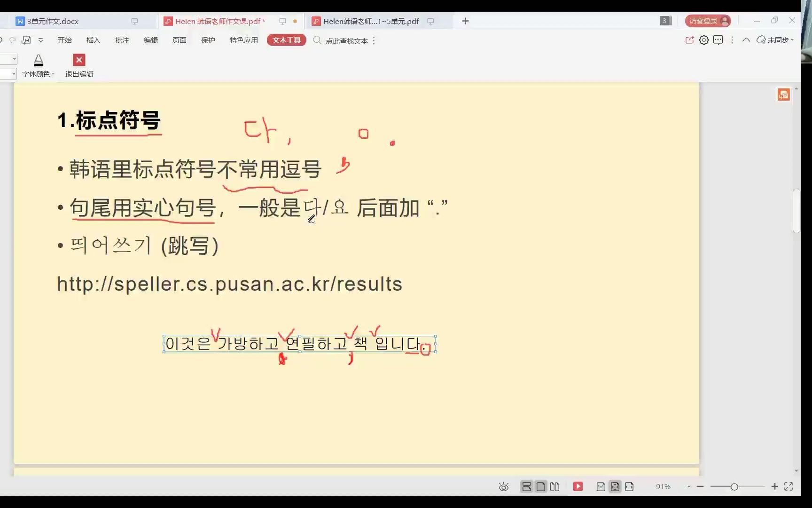Click the speller.cs.pusan.ac.kr URL text
This screenshot has width=812, height=508.
click(x=229, y=284)
